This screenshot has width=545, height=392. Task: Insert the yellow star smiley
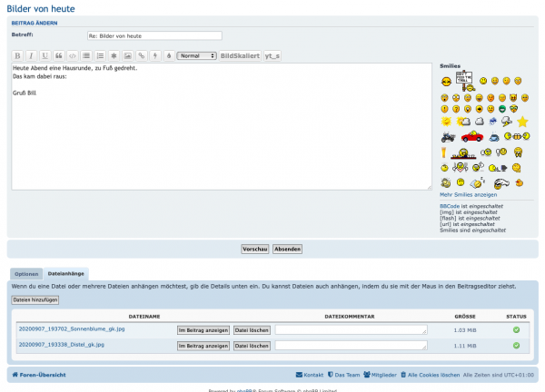tap(522, 120)
